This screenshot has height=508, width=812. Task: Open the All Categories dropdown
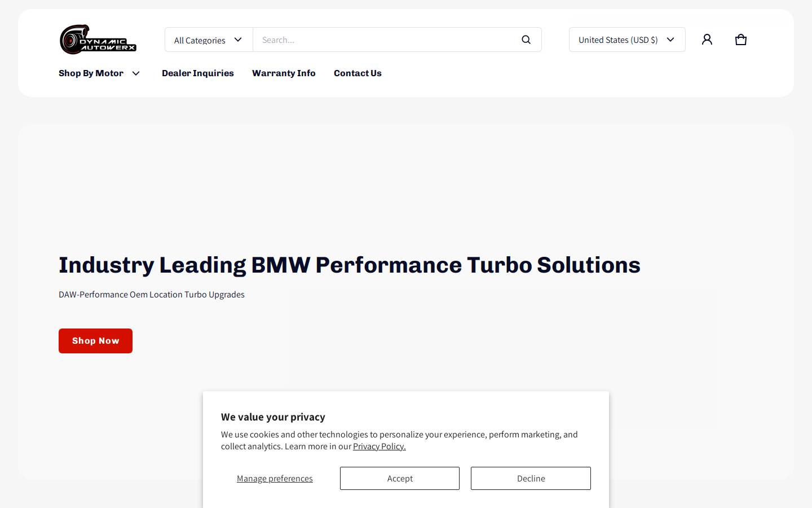[x=209, y=40]
